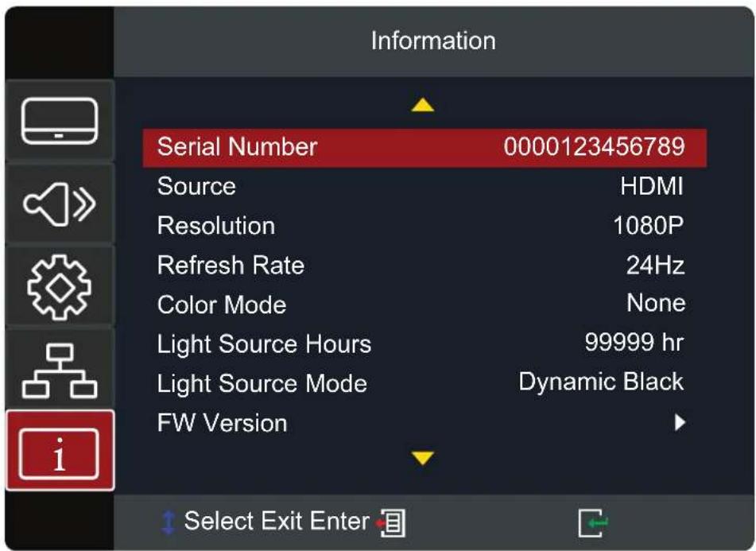756x551 pixels.
Task: Select the Information menu icon
Action: click(x=60, y=450)
